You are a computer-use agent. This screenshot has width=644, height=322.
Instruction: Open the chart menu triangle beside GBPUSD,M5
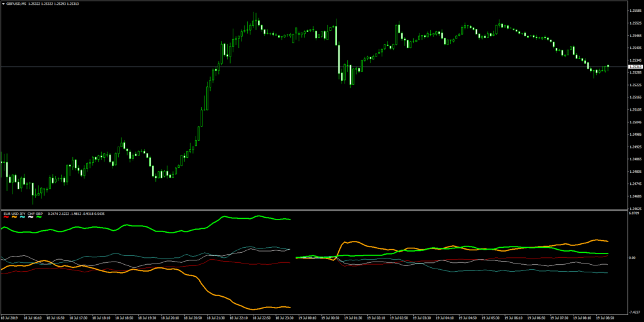pyautogui.click(x=3, y=4)
